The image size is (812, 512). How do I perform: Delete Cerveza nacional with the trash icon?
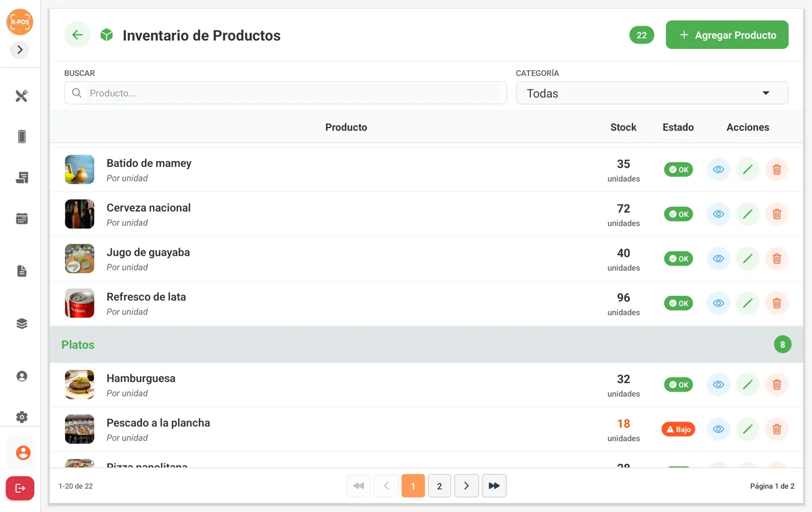tap(777, 214)
